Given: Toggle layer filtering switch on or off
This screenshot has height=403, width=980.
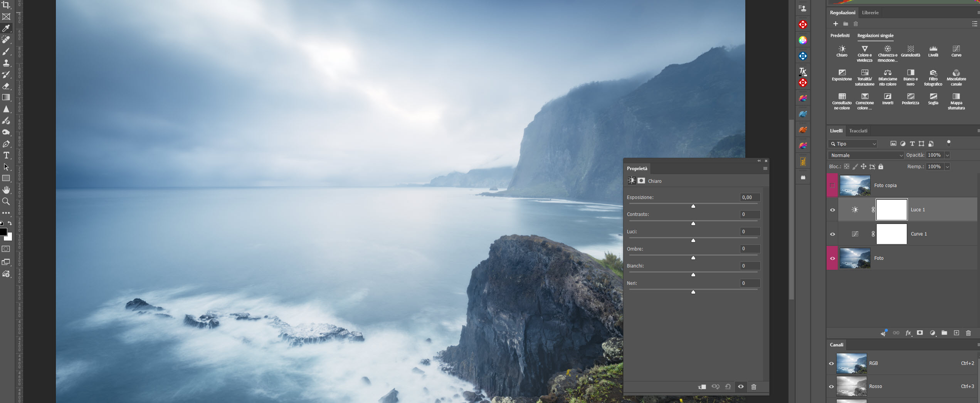Looking at the screenshot, I should (x=949, y=143).
